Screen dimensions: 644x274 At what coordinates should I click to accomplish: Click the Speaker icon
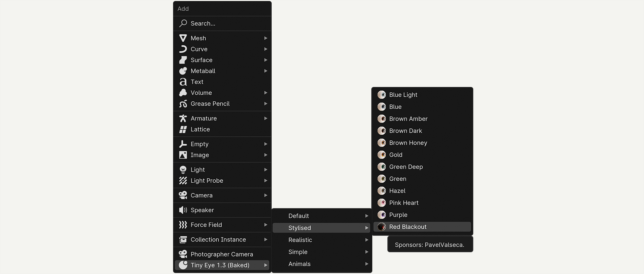[183, 210]
